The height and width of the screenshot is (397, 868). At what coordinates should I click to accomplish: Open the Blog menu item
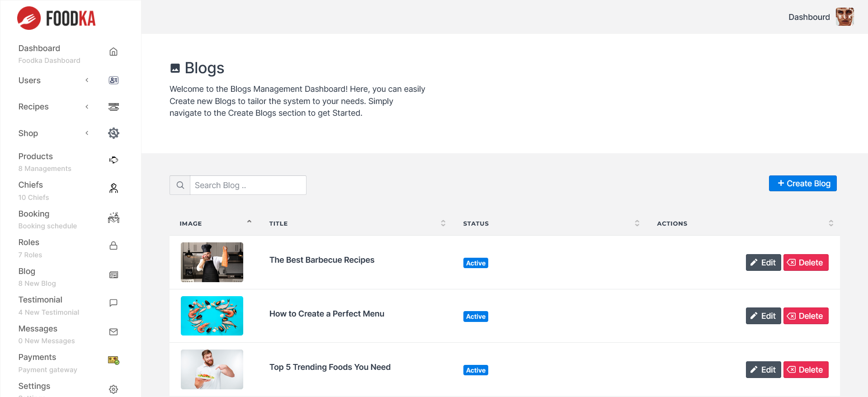[x=27, y=271]
